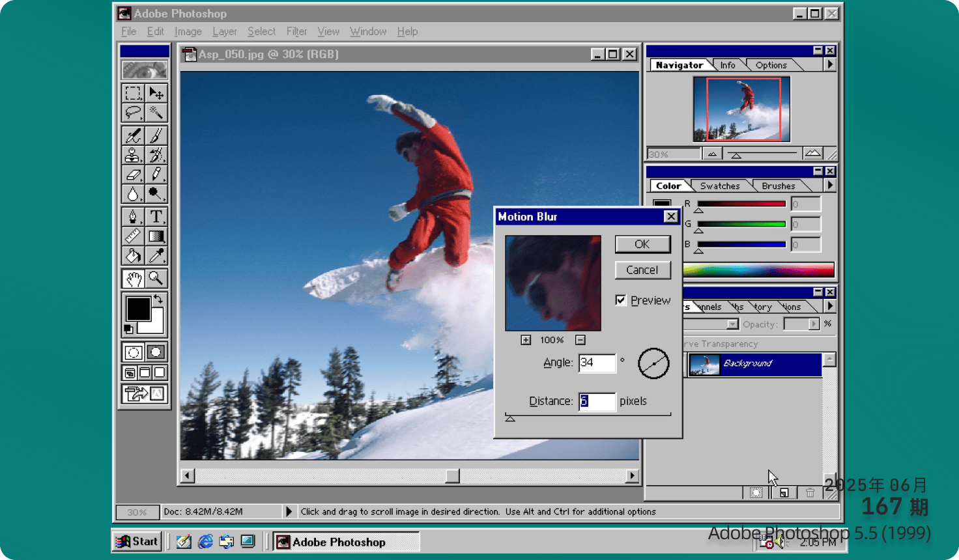Select the Airbrush tool
Screen dimensions: 959x560
click(x=133, y=135)
